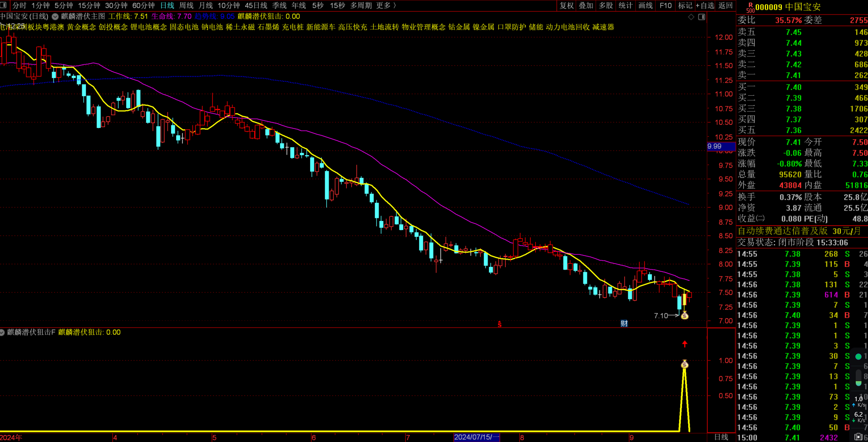Select the 5分钟 period
868x442 pixels.
pyautogui.click(x=64, y=5)
